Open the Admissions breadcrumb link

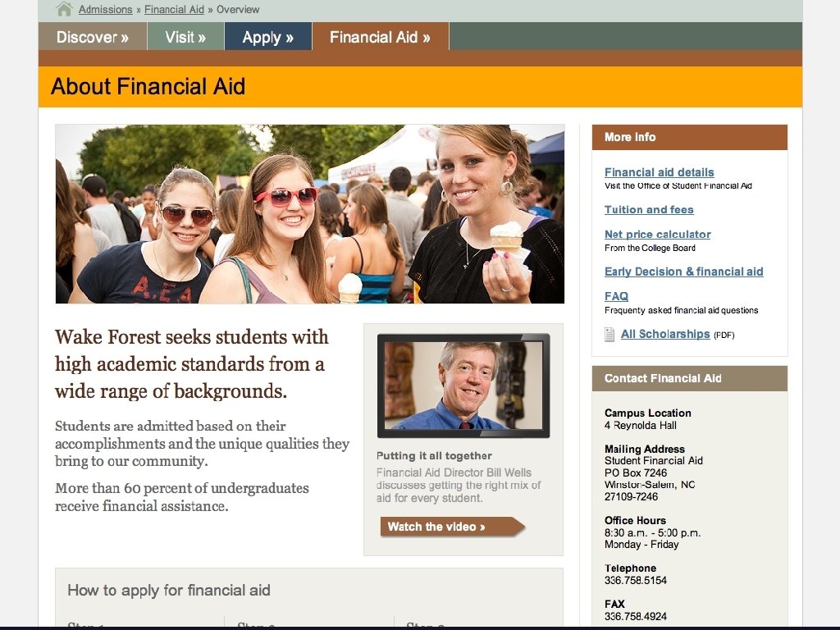coord(106,10)
